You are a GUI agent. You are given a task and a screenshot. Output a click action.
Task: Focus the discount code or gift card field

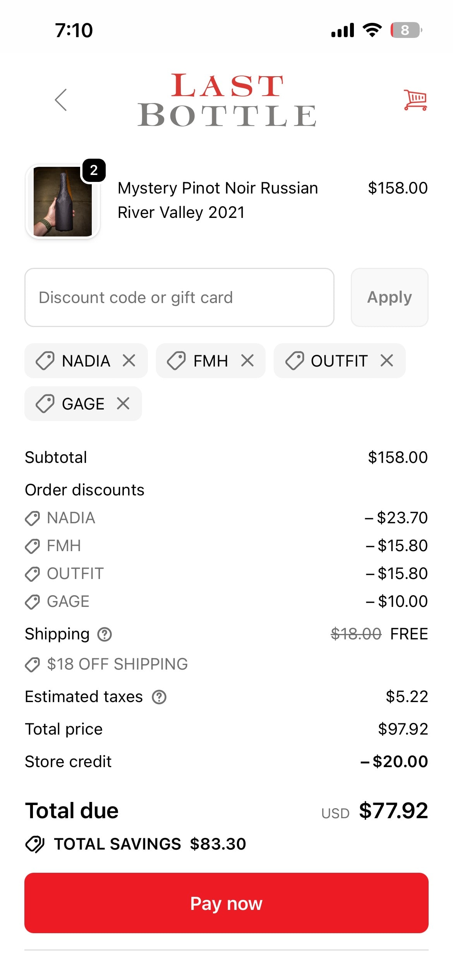pyautogui.click(x=179, y=298)
